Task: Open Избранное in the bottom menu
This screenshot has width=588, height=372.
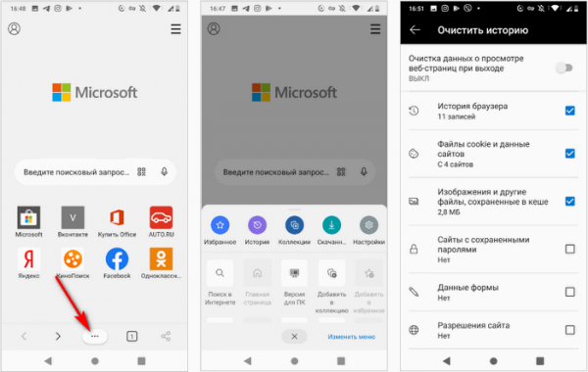Action: [x=220, y=230]
